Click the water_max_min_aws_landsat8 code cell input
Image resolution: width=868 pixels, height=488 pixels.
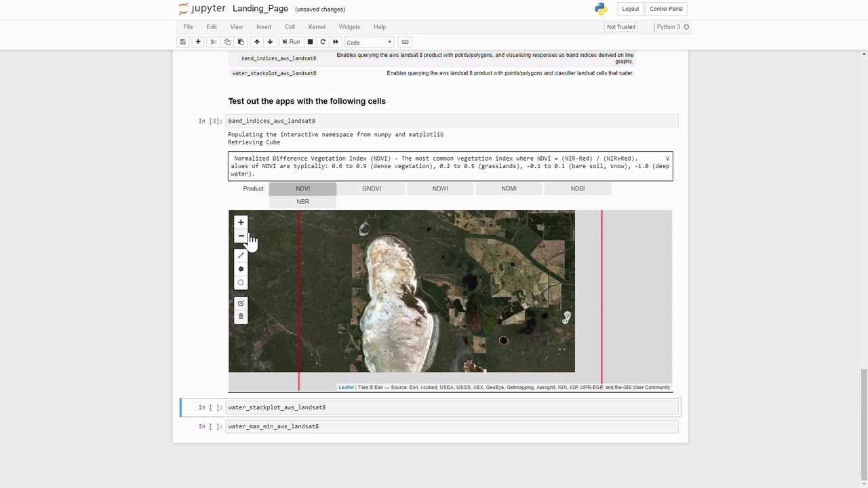click(x=452, y=426)
